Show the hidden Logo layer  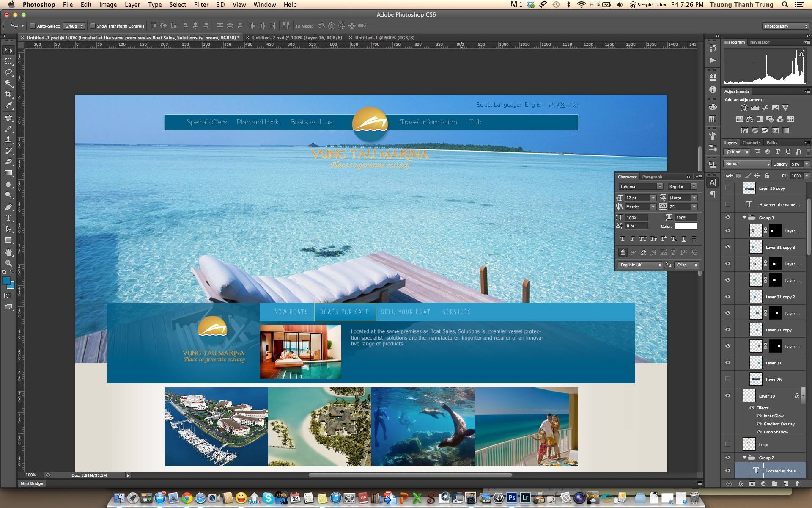728,444
